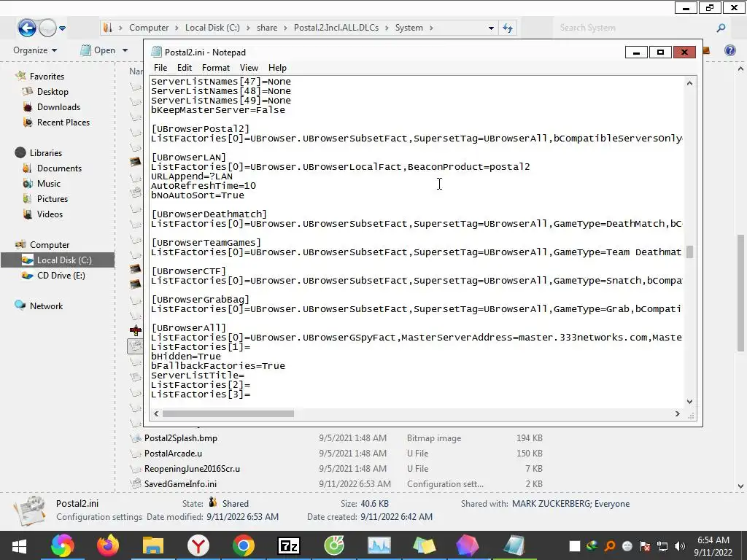
Task: Open File Explorer taskbar icon
Action: (x=153, y=545)
